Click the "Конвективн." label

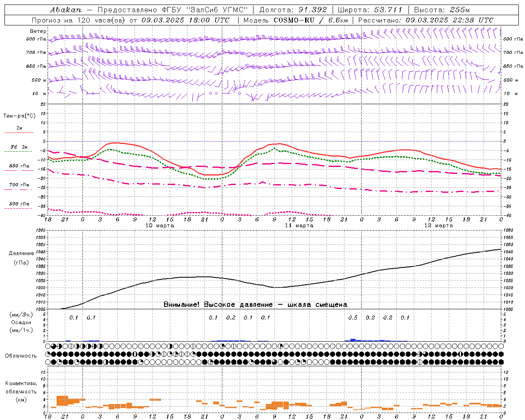[x=21, y=383]
